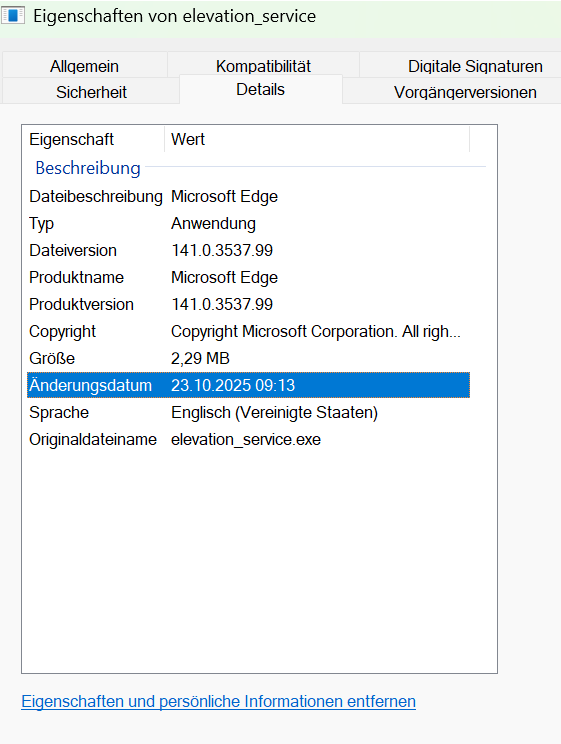Switch to the Sicherheit tab
The width and height of the screenshot is (561, 744).
pyautogui.click(x=91, y=91)
